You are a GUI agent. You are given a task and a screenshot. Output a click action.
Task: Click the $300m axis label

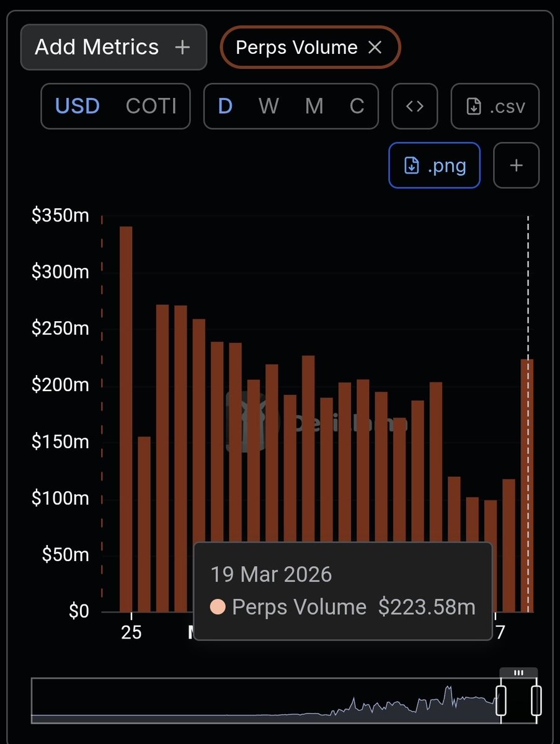tap(60, 272)
